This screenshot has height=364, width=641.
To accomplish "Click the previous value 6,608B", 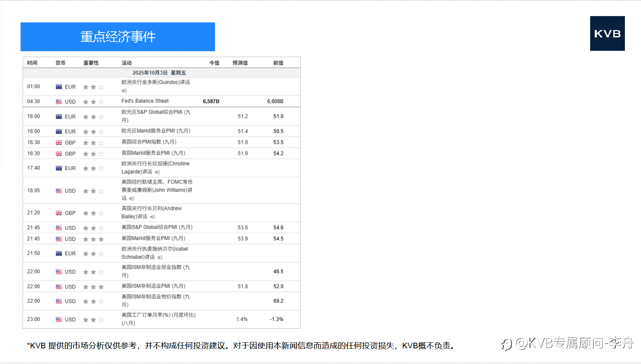I will tap(275, 101).
